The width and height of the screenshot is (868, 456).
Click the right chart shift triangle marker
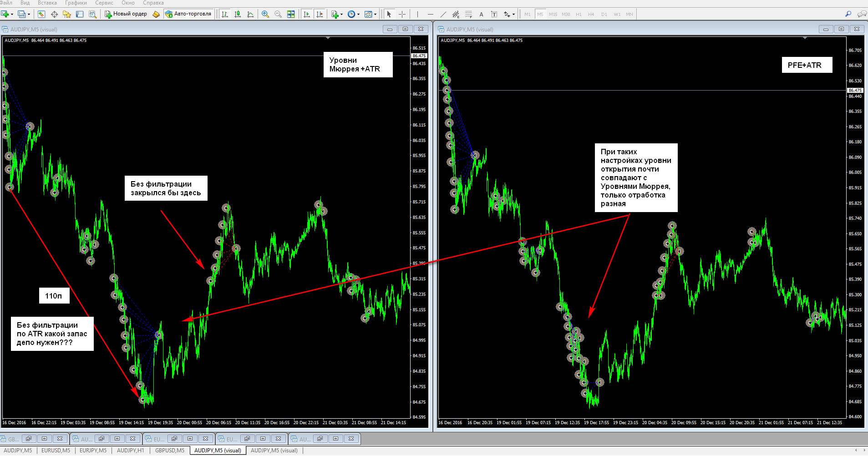pyautogui.click(x=805, y=38)
